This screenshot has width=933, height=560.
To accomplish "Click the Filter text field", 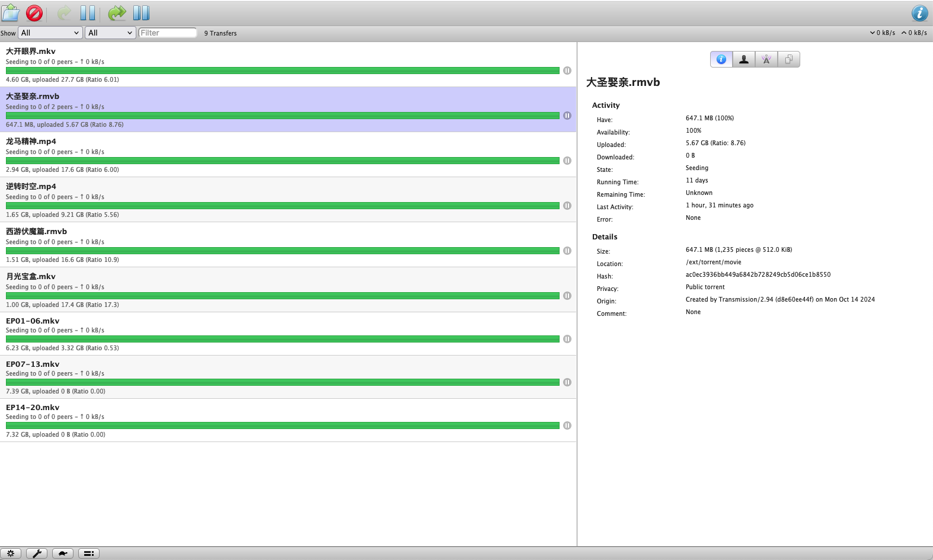I will (x=168, y=33).
